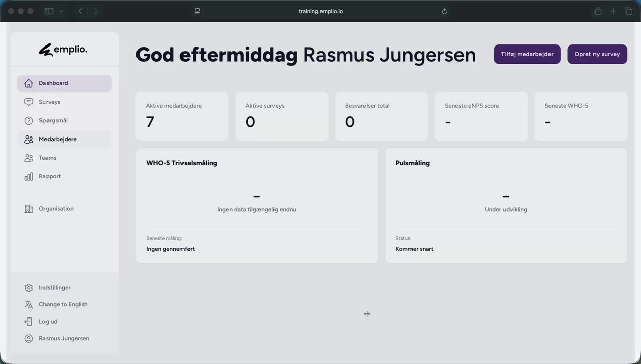The height and width of the screenshot is (364, 641).
Task: Open the Teams group icon
Action: pos(29,158)
